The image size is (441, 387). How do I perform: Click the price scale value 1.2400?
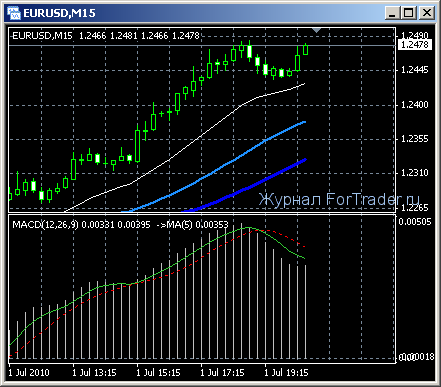click(x=414, y=105)
